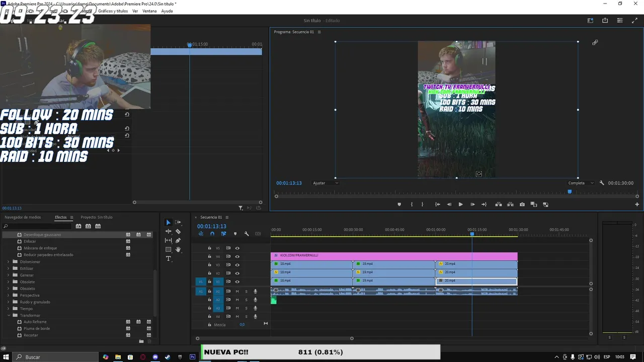Collapse the Transformar effects folder
Image resolution: width=644 pixels, height=362 pixels.
point(8,315)
